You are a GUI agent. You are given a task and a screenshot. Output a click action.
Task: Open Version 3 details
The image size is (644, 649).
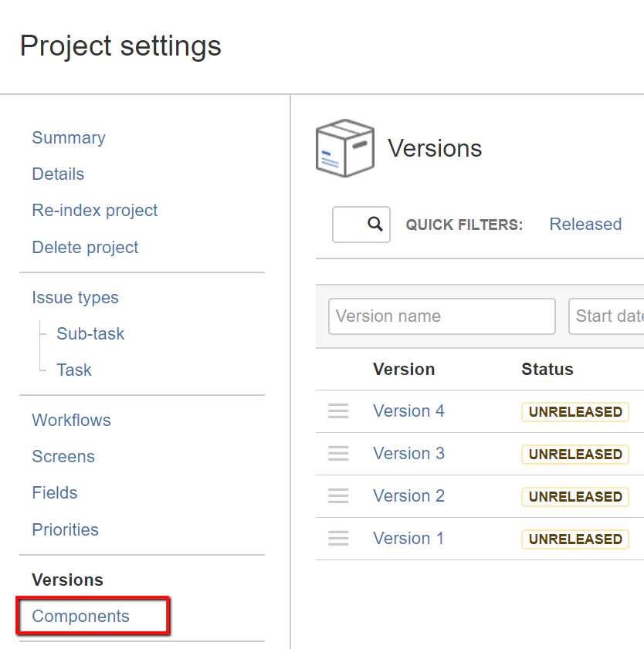coord(408,454)
